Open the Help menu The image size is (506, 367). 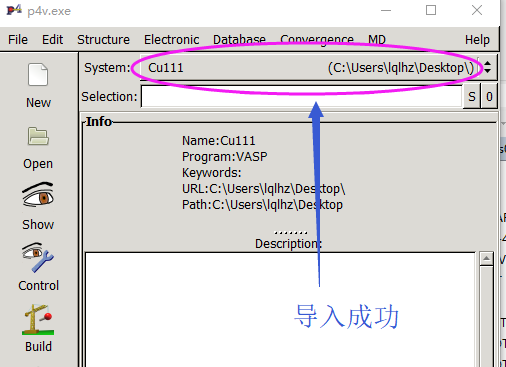point(477,40)
